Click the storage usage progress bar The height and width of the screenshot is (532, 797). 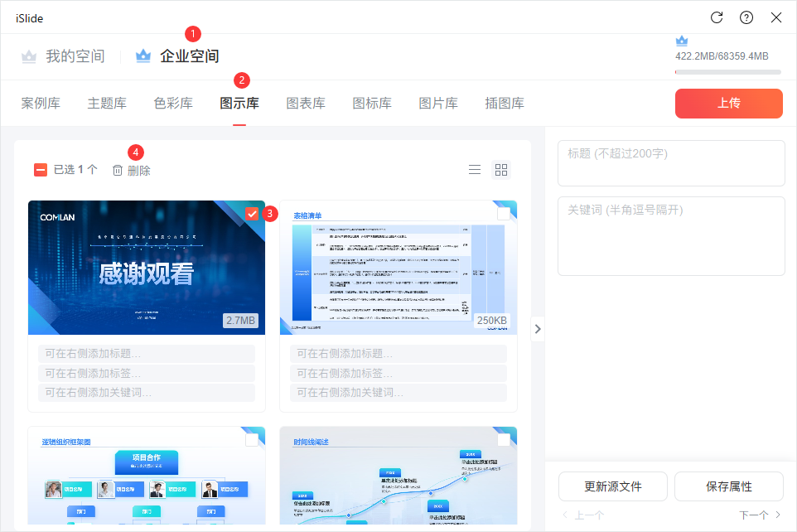point(727,72)
